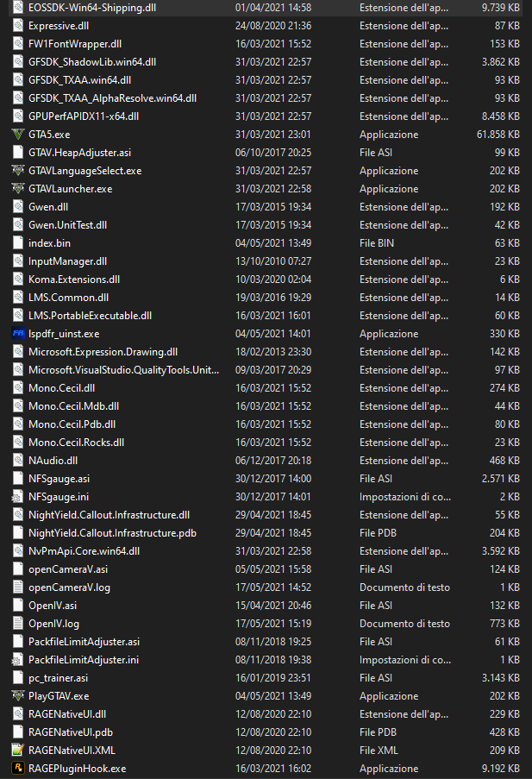Select FW1FontWrapper.dll in the list
Image resolution: width=532 pixels, height=779 pixels.
(75, 44)
